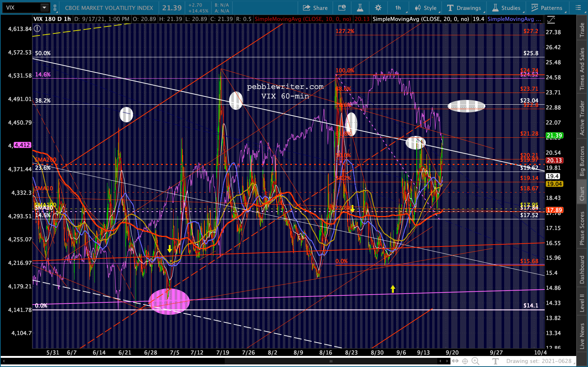Open the Big Buttons side tab

pyautogui.click(x=582, y=161)
